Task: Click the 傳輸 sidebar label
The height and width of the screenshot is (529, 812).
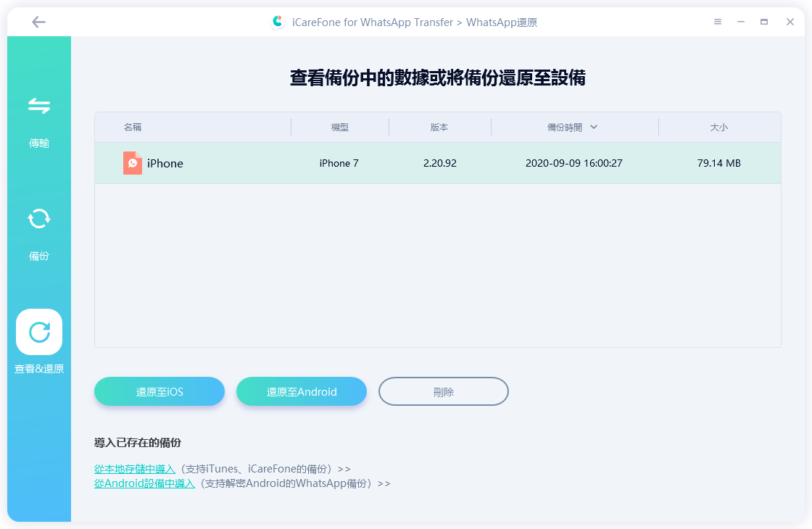Action: tap(39, 143)
